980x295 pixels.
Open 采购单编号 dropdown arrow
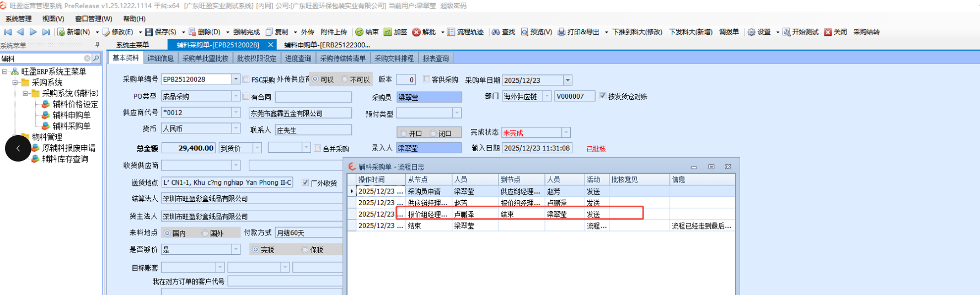(236, 79)
